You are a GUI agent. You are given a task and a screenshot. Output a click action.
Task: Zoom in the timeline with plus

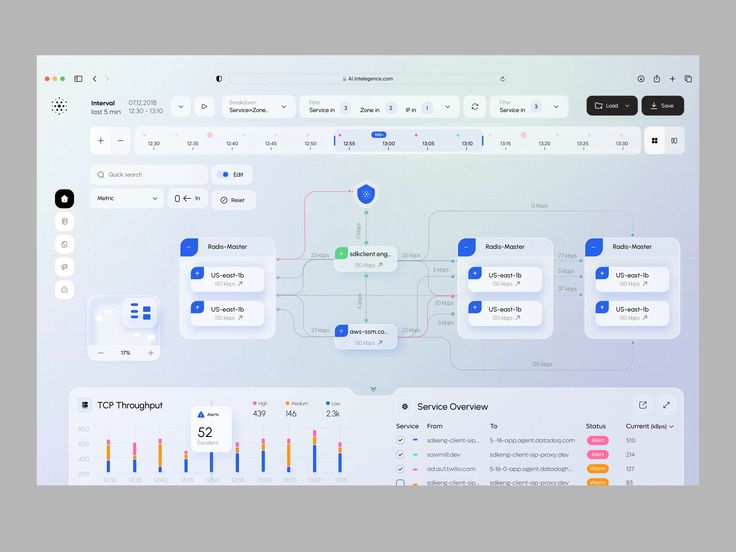pyautogui.click(x=100, y=140)
